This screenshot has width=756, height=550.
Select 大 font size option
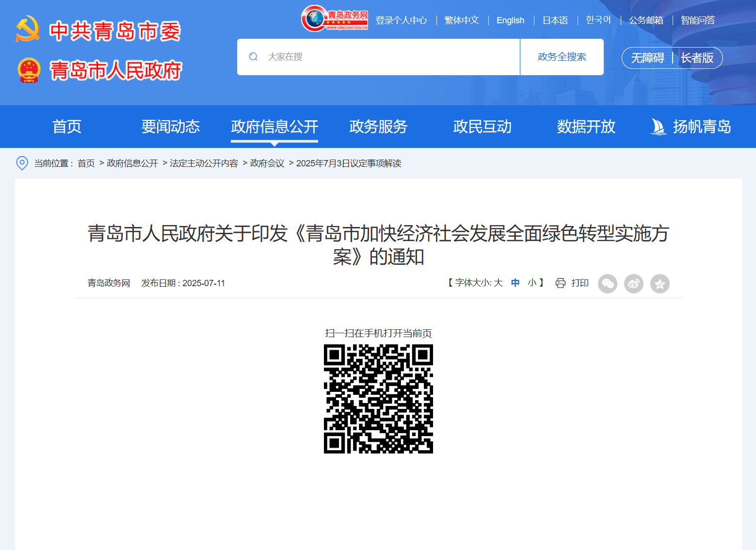tap(499, 283)
